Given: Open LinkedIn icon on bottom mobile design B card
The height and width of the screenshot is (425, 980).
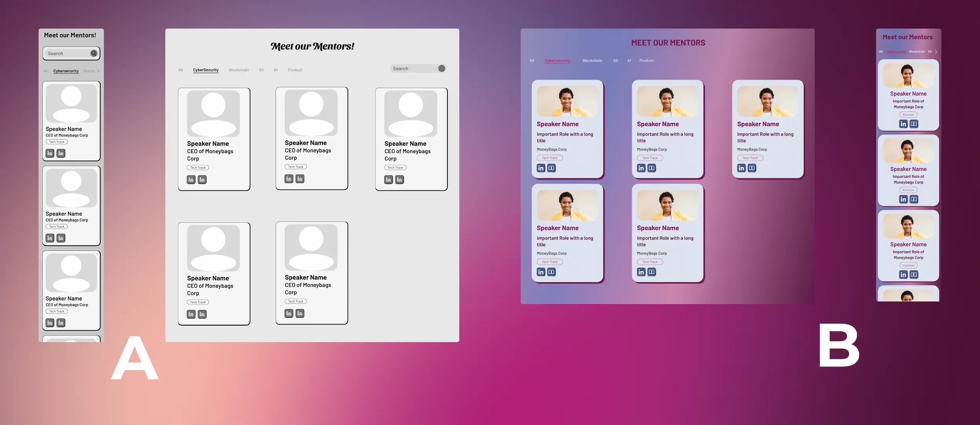Looking at the screenshot, I should (x=903, y=274).
